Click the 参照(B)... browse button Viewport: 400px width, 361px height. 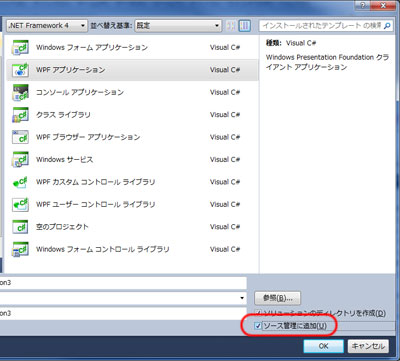[x=277, y=298]
